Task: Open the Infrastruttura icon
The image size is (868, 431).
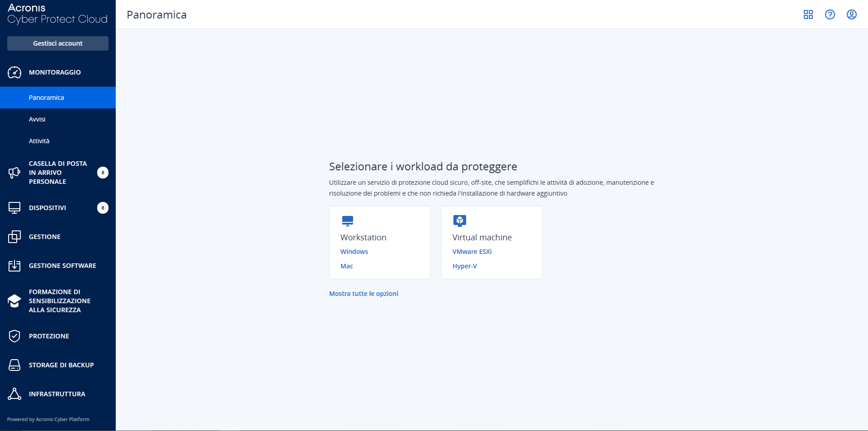Action: point(14,394)
